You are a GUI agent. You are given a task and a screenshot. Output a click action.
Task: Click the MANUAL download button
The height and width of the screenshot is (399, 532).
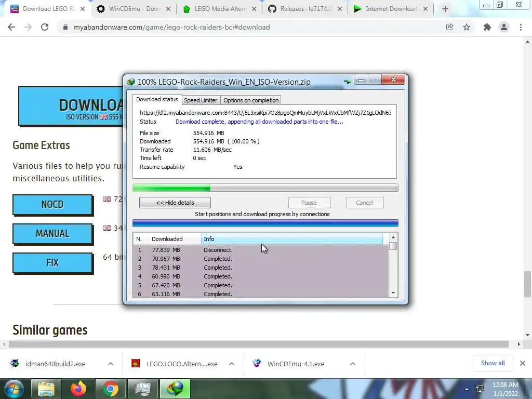(x=52, y=233)
